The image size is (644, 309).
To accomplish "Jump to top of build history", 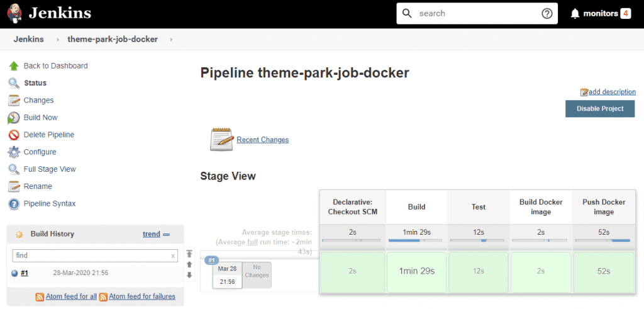I will [189, 254].
